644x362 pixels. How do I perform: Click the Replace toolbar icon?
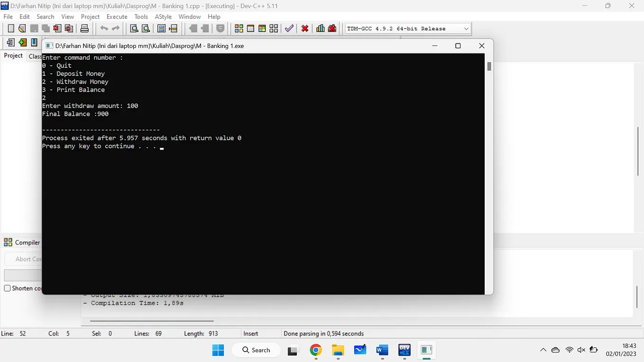(x=146, y=28)
